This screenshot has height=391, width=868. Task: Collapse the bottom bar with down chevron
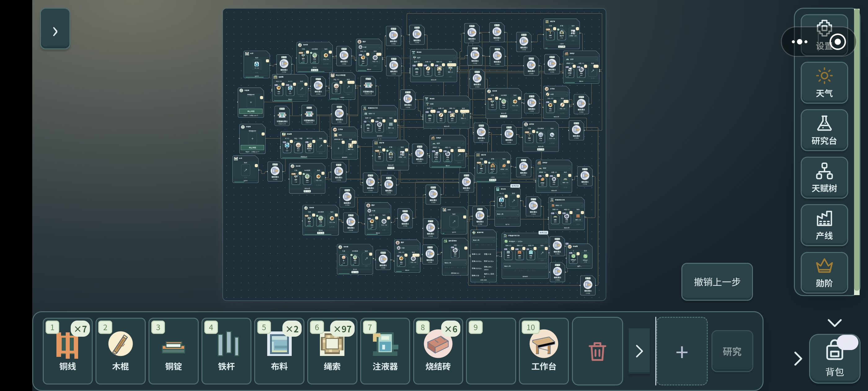pos(834,322)
